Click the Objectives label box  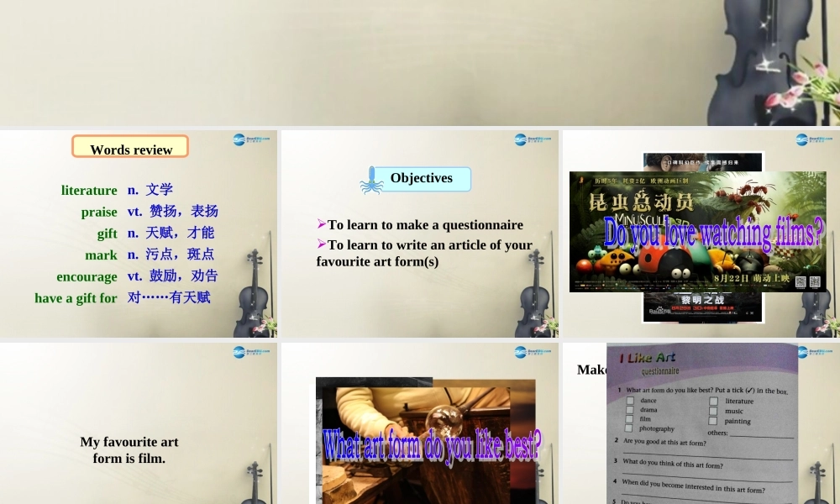tap(421, 178)
